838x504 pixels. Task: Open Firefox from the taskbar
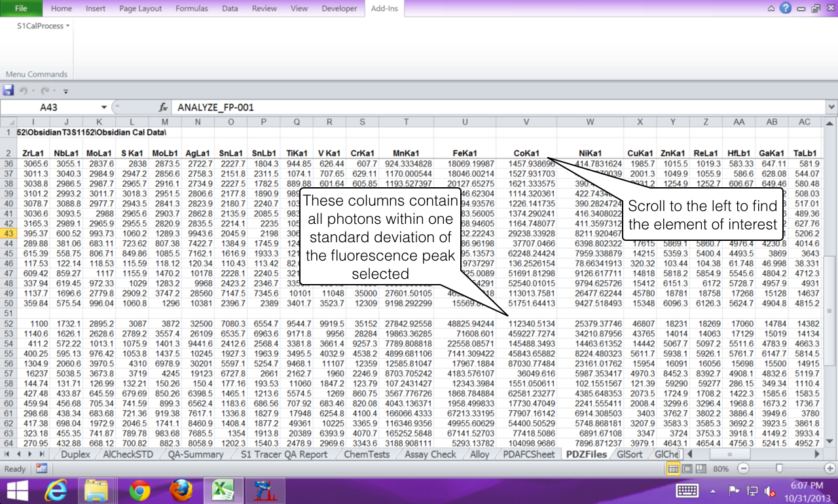click(x=181, y=490)
